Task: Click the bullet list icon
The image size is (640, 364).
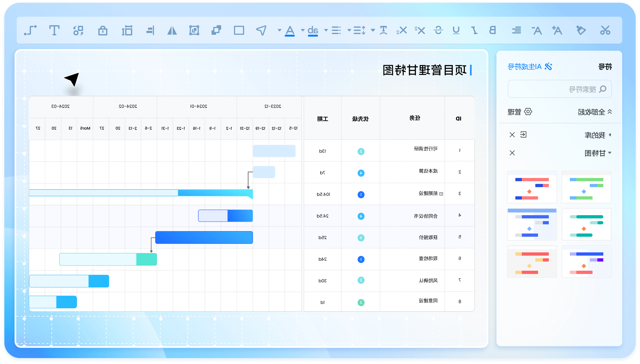Action: [336, 30]
